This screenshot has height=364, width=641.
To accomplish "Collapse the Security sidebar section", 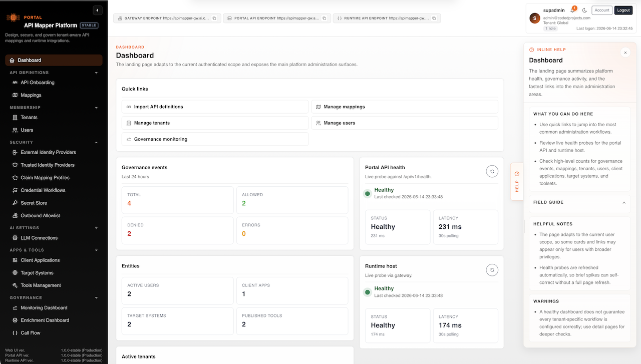I will tap(96, 142).
